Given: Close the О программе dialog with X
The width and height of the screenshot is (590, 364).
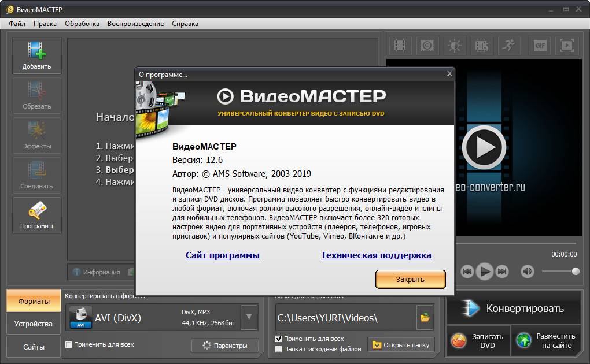Looking at the screenshot, I should 449,74.
